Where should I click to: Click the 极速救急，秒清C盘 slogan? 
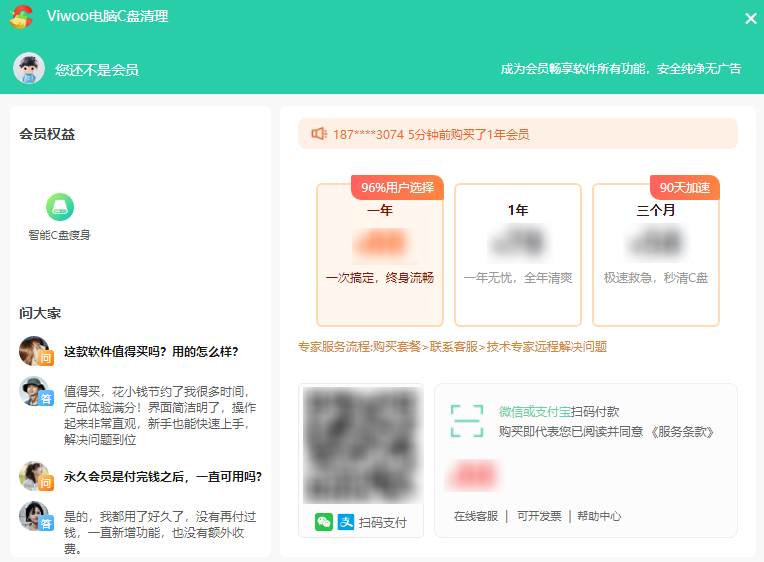pyautogui.click(x=655, y=278)
